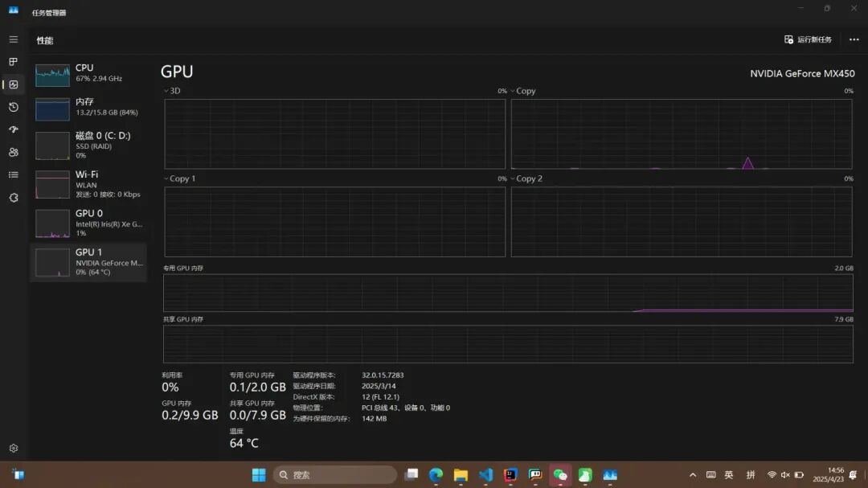Launch Microsoft Edge from taskbar

[x=436, y=474]
